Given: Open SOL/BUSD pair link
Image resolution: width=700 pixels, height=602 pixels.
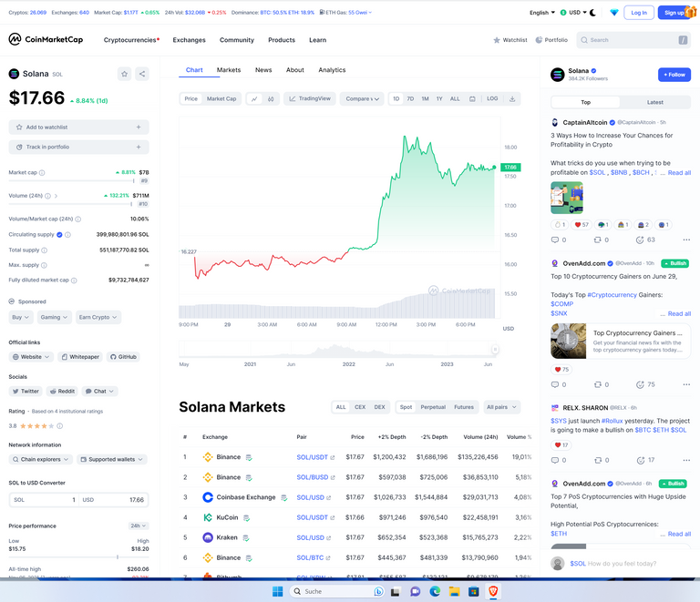Looking at the screenshot, I should (315, 477).
